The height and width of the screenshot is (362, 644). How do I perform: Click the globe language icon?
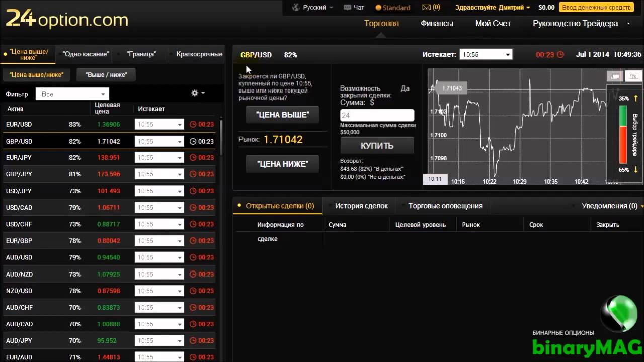295,8
